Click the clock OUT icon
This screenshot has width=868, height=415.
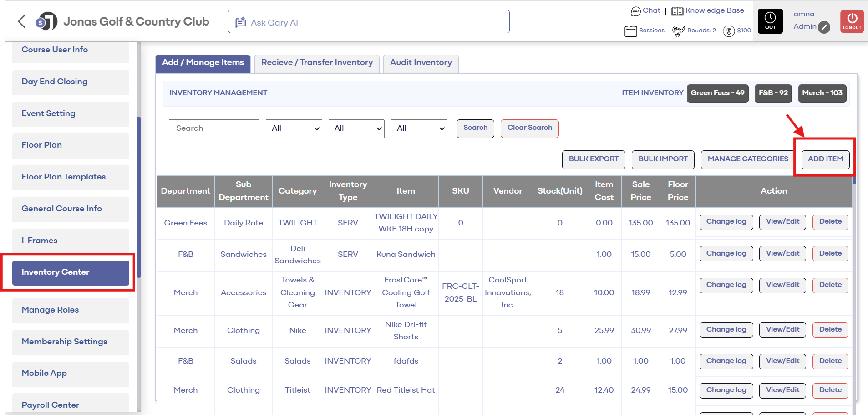[x=770, y=21]
